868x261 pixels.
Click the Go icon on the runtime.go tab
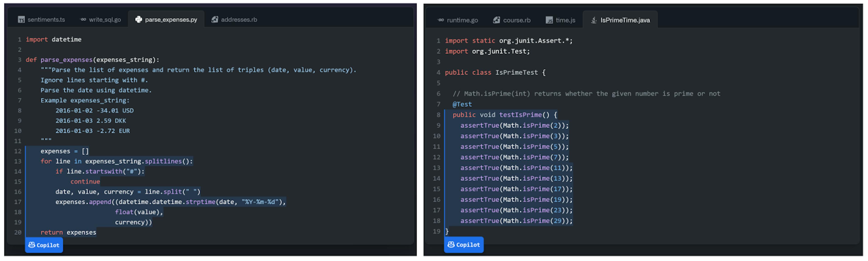440,20
